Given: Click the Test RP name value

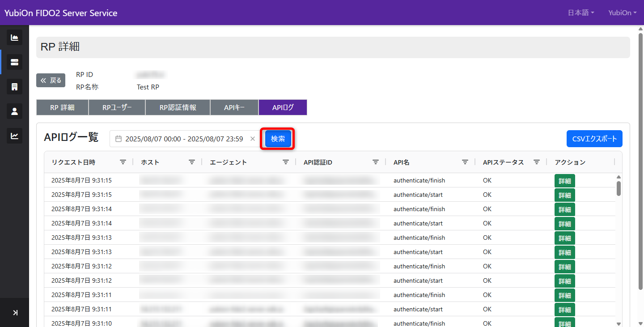Looking at the screenshot, I should [148, 87].
